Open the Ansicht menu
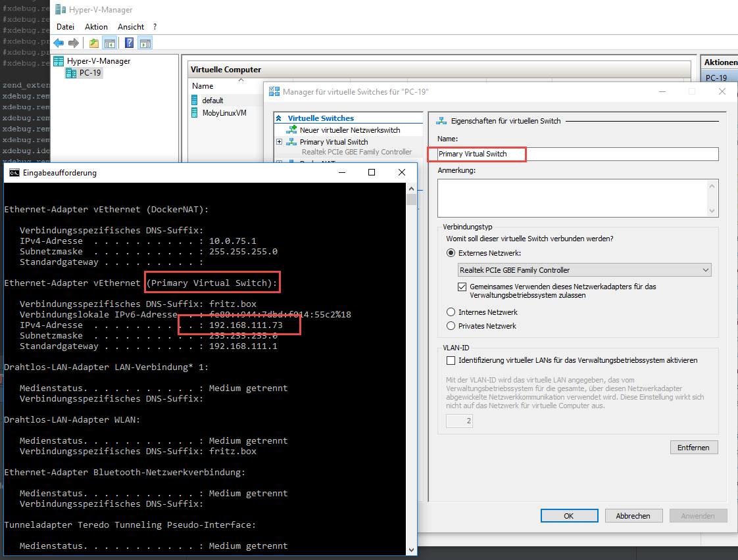Viewport: 738px width, 560px height. [x=131, y=27]
